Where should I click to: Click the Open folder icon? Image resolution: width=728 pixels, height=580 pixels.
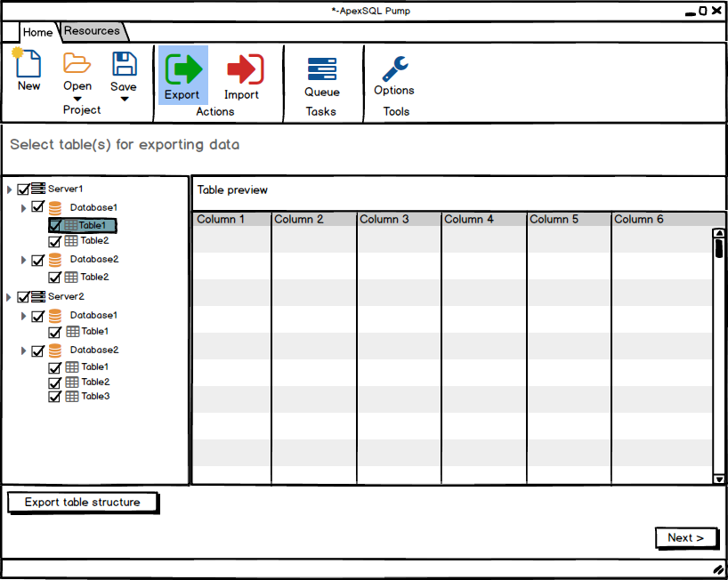(x=77, y=63)
